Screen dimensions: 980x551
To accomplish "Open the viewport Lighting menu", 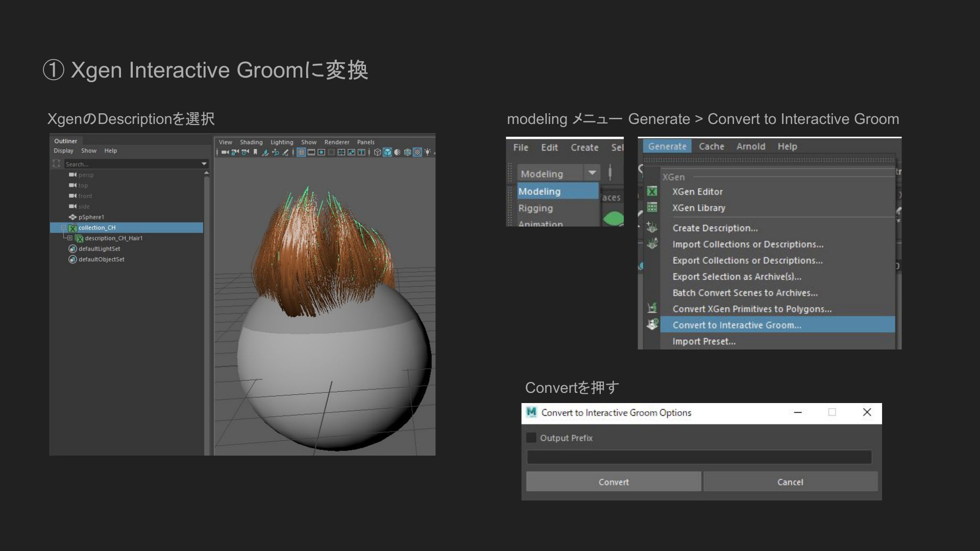I will 282,142.
